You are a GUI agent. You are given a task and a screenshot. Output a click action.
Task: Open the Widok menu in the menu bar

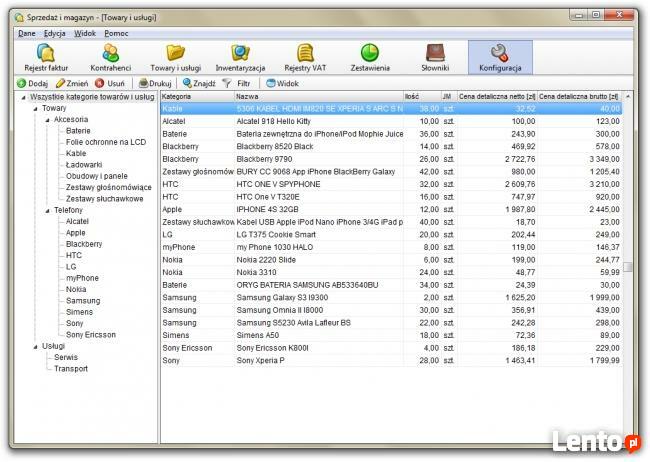tap(84, 33)
